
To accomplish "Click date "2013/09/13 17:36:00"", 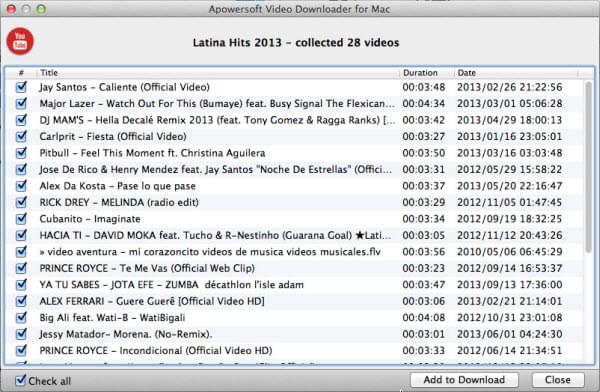I will tap(510, 285).
